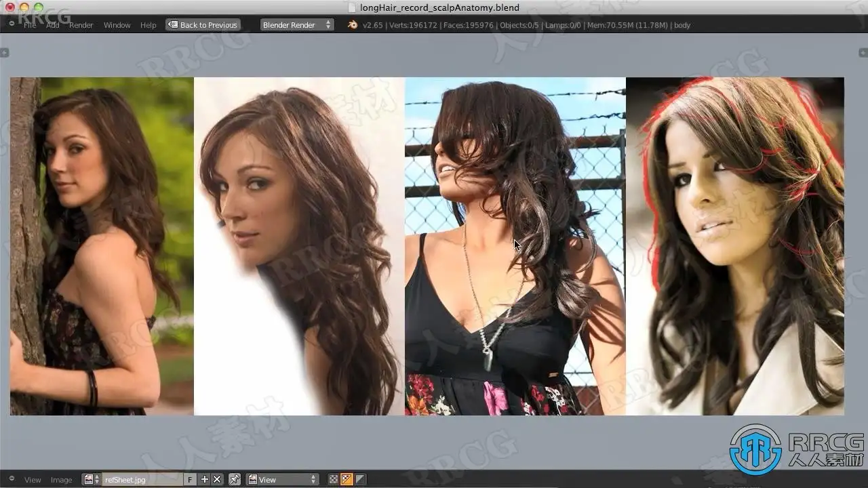Viewport: 868px width, 488px height.
Task: Open the image editor View menu
Action: [33, 480]
